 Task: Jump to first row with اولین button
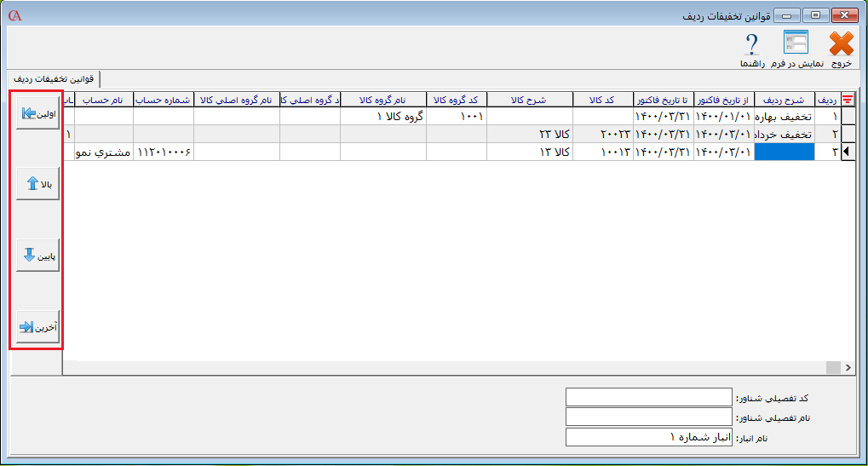click(37, 113)
